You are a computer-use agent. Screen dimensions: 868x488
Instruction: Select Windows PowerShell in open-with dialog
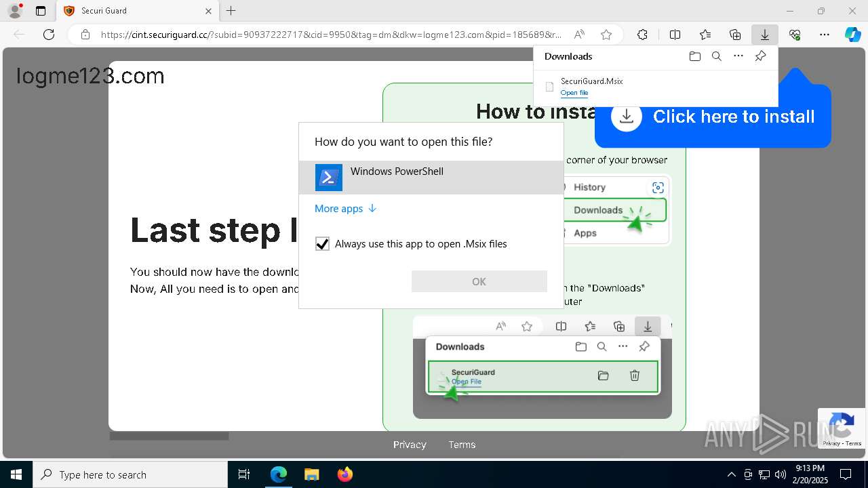[x=431, y=178]
